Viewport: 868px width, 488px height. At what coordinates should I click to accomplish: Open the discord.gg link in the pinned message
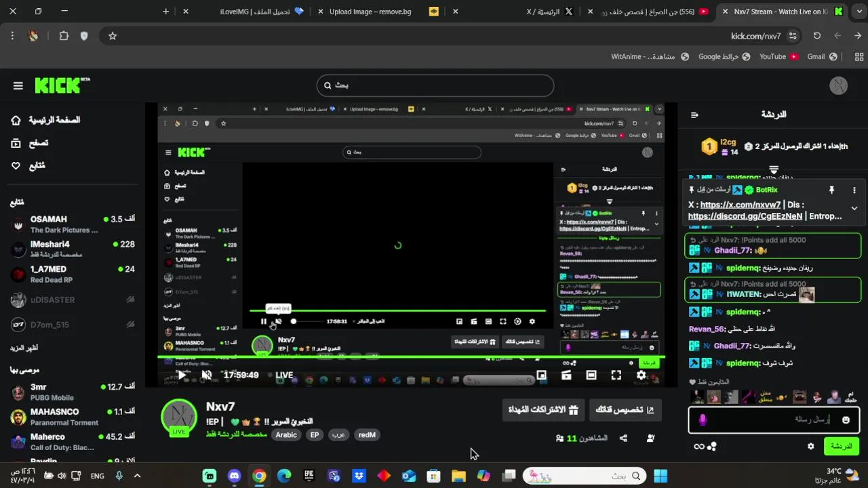[745, 216]
